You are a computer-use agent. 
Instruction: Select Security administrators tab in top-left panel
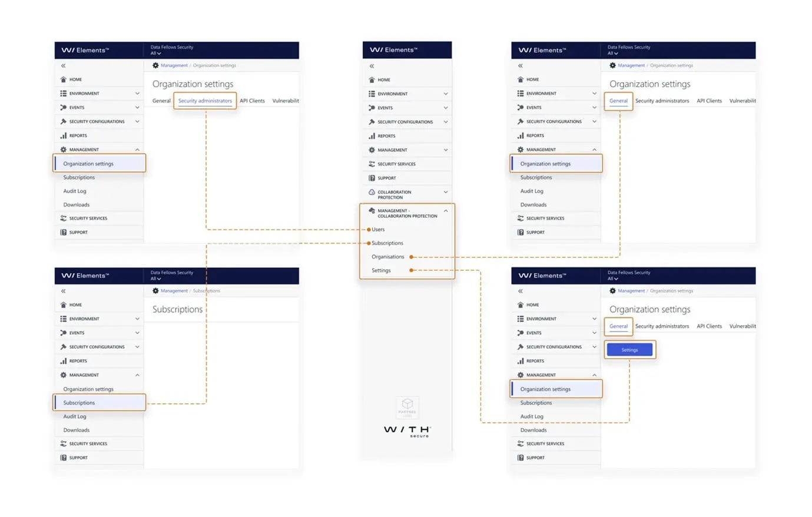click(x=205, y=101)
